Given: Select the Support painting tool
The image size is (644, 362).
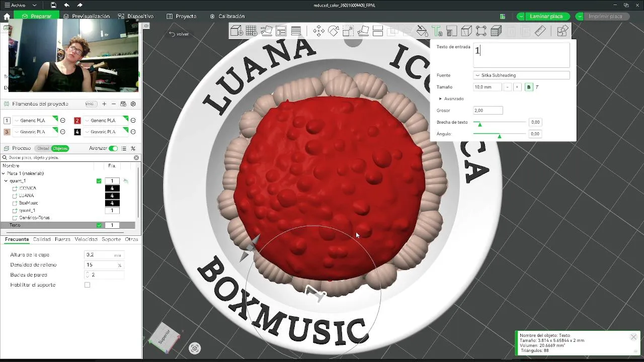Looking at the screenshot, I should [451, 31].
